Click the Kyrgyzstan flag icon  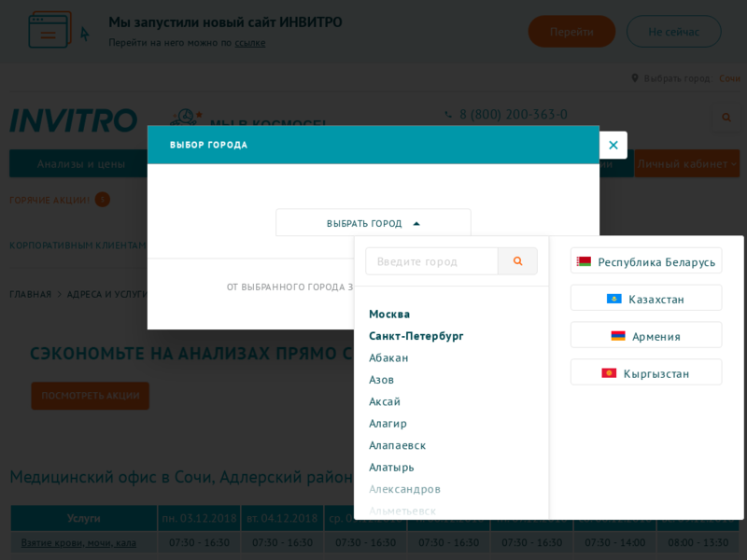tap(609, 373)
